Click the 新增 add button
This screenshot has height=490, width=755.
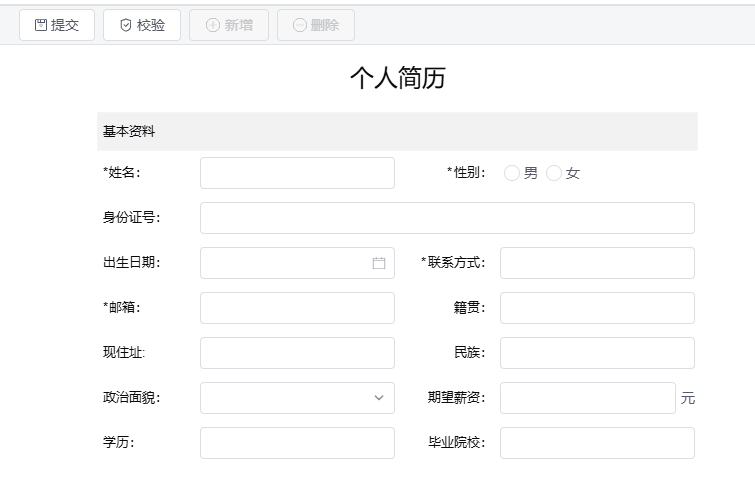229,25
